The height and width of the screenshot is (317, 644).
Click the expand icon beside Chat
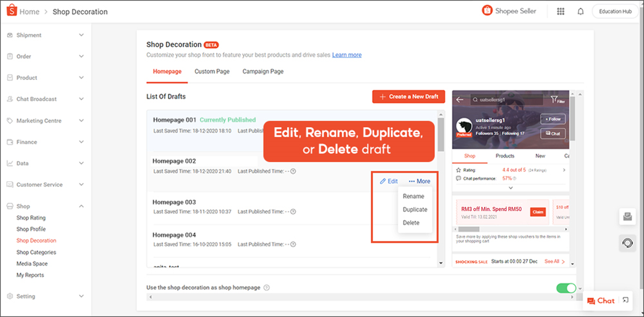click(625, 300)
